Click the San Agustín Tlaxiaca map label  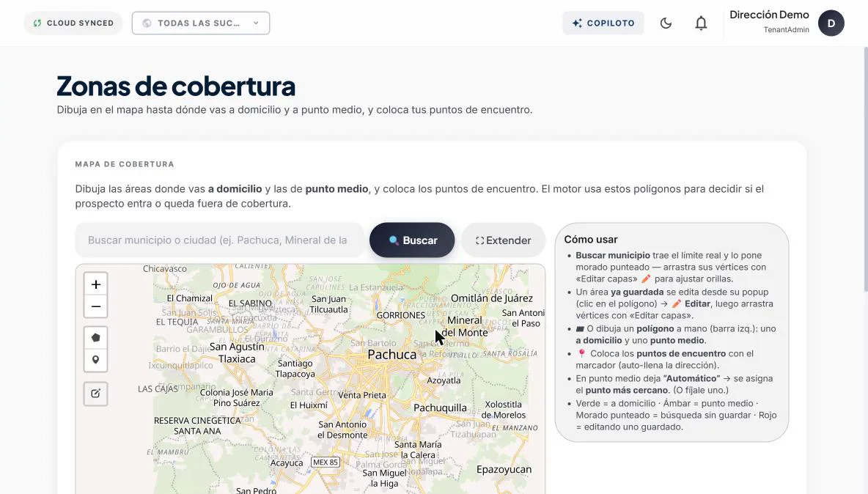tap(237, 353)
